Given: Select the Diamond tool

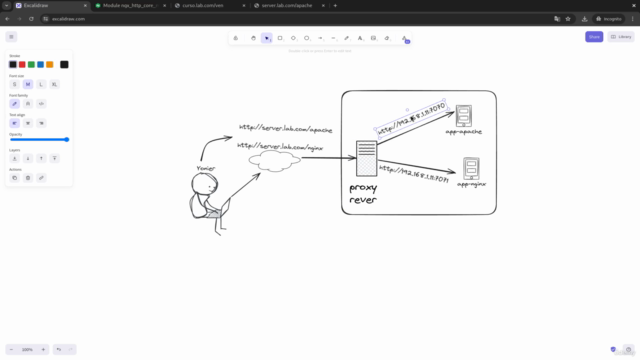Looking at the screenshot, I should tap(293, 38).
